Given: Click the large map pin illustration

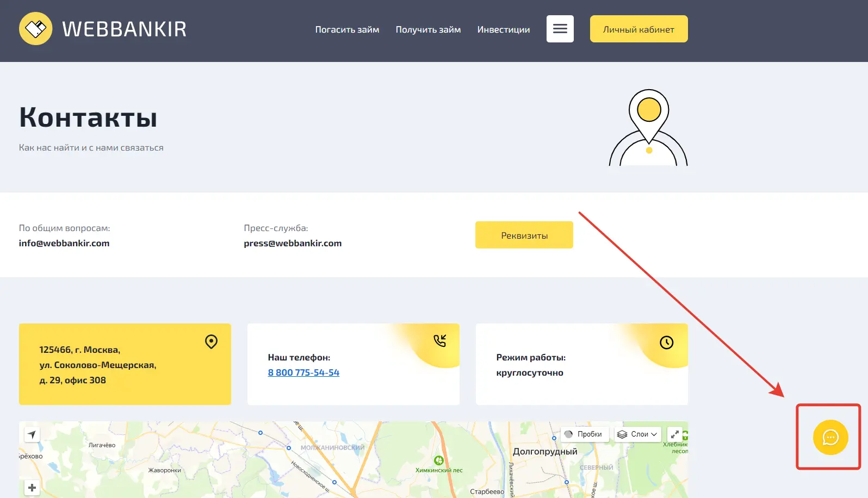Looking at the screenshot, I should 649,128.
